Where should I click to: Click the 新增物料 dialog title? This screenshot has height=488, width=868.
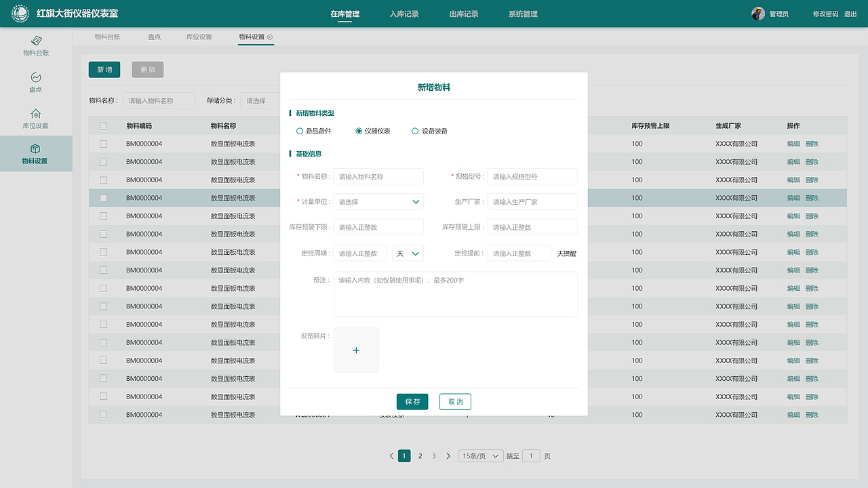(x=434, y=87)
